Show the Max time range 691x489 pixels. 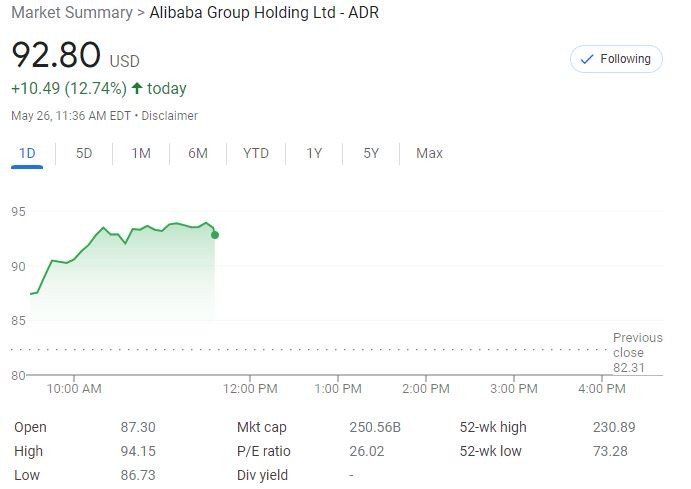[429, 153]
